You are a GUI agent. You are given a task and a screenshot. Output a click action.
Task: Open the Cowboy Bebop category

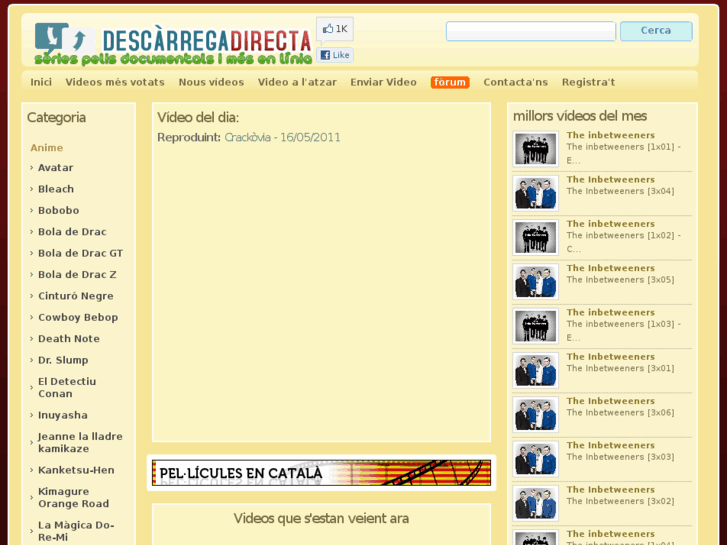(78, 317)
